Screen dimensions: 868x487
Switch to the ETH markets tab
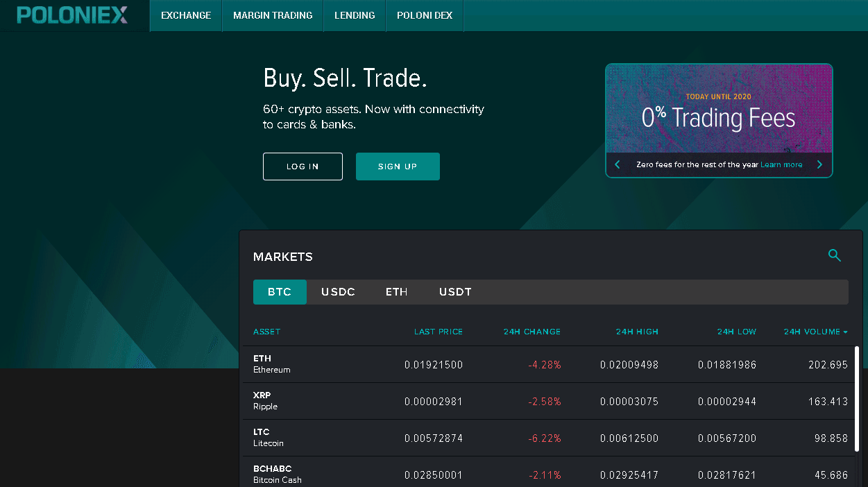click(397, 292)
